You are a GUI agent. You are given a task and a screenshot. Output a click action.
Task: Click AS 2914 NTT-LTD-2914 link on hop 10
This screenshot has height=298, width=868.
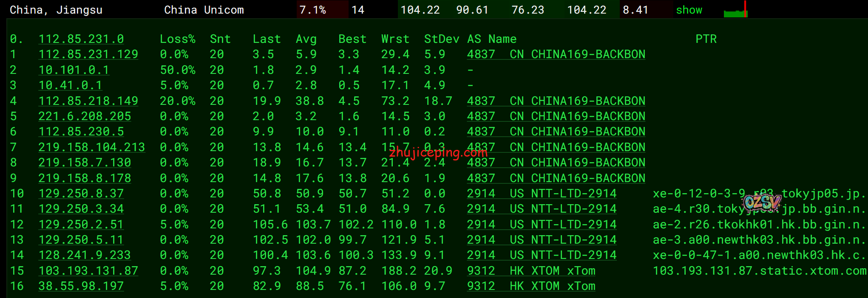tap(541, 194)
